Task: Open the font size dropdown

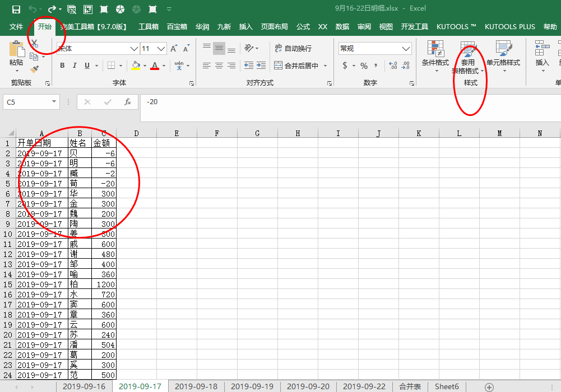Action: coord(161,49)
